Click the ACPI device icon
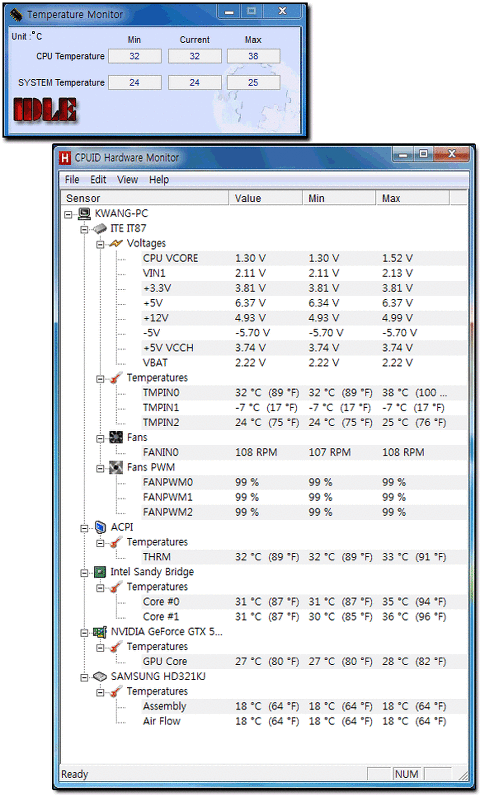The image size is (480, 796). pyautogui.click(x=100, y=527)
